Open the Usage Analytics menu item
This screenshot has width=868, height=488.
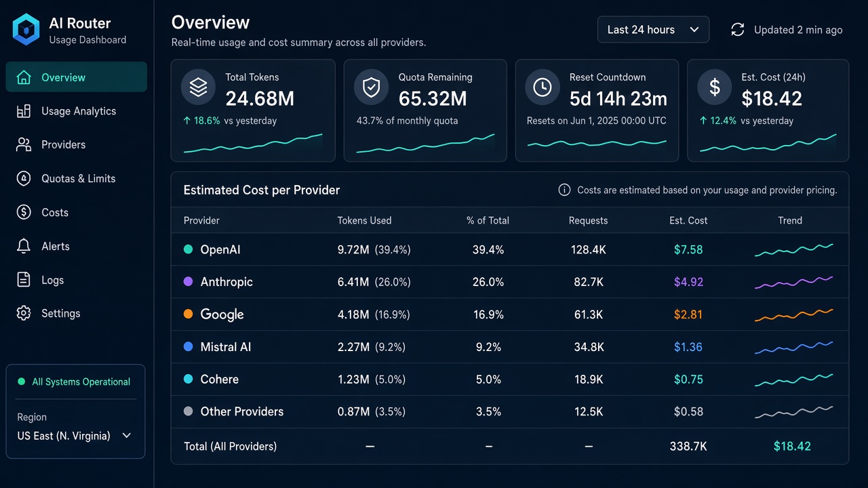tap(77, 111)
